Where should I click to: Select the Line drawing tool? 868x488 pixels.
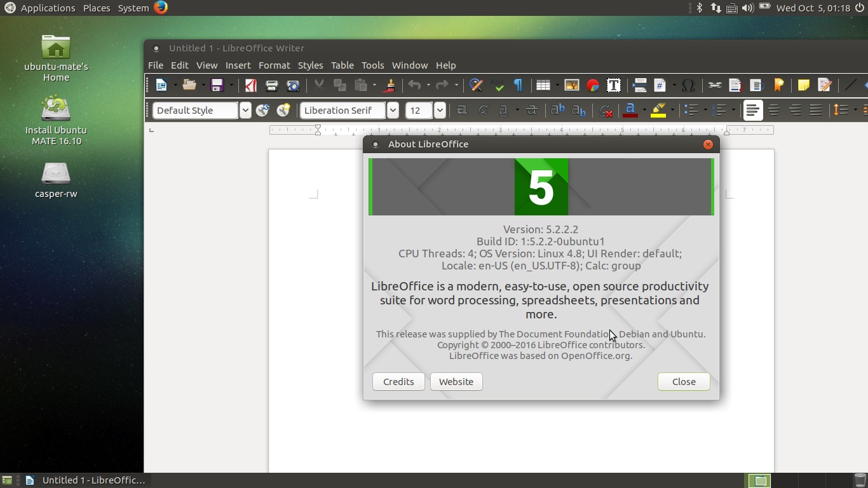tap(850, 85)
